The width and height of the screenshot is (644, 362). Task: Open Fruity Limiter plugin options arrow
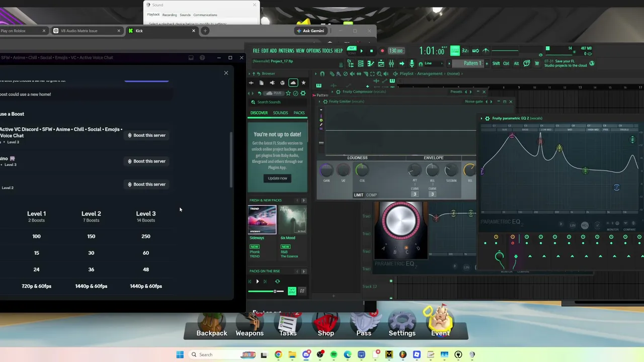319,102
